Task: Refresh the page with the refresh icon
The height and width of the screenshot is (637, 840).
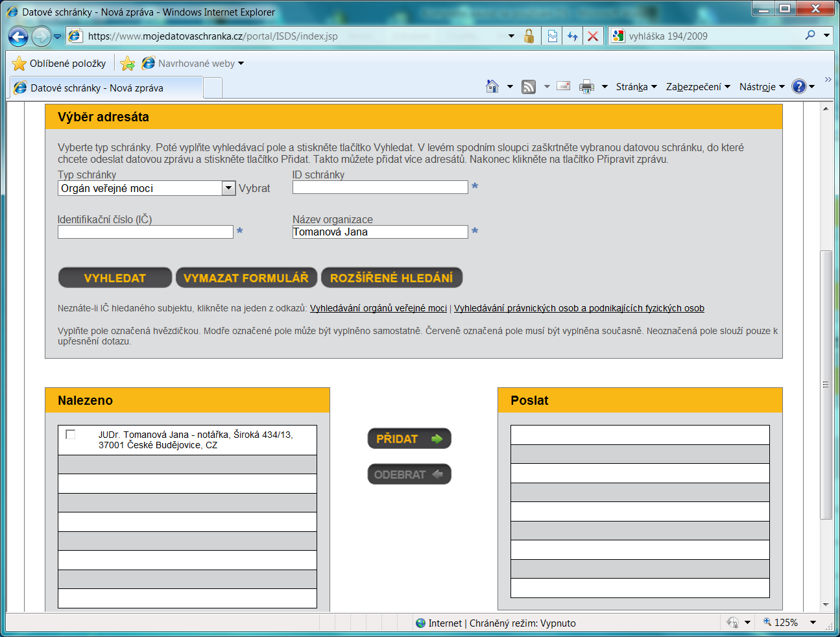Action: (573, 36)
